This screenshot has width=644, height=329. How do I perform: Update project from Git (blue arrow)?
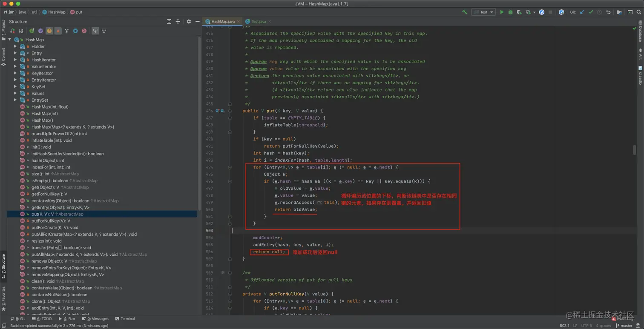582,12
